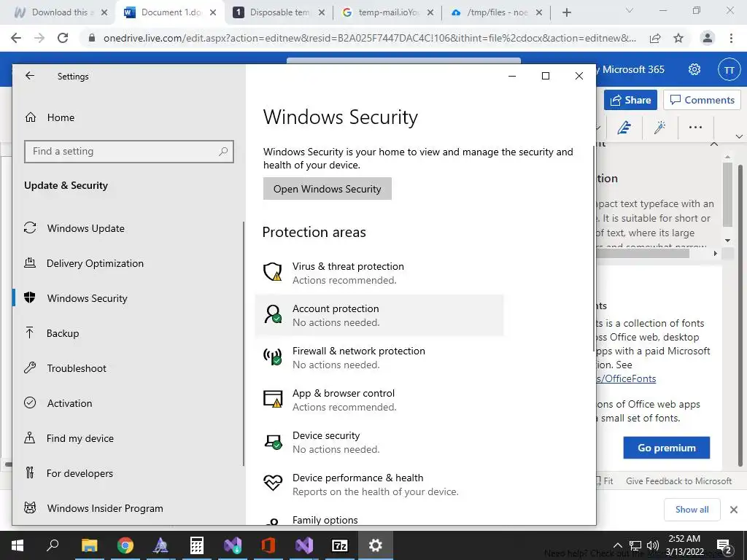
Task: Open Chrome menu three dots
Action: 731,38
